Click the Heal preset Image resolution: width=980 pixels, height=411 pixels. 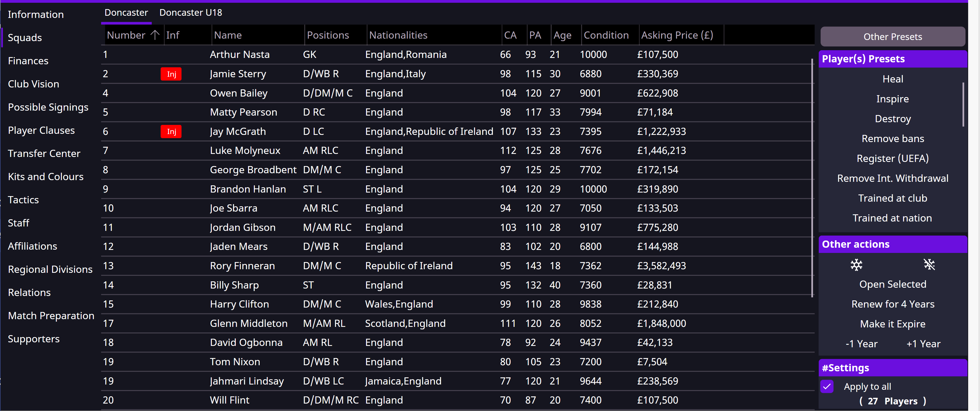pyautogui.click(x=892, y=79)
